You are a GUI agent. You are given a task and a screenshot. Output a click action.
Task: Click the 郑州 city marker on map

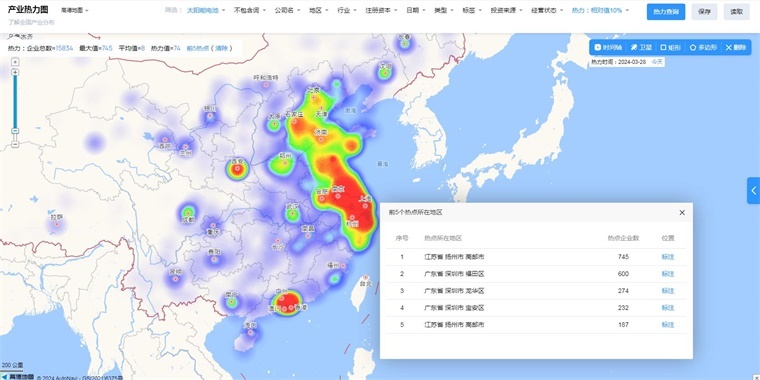[285, 163]
